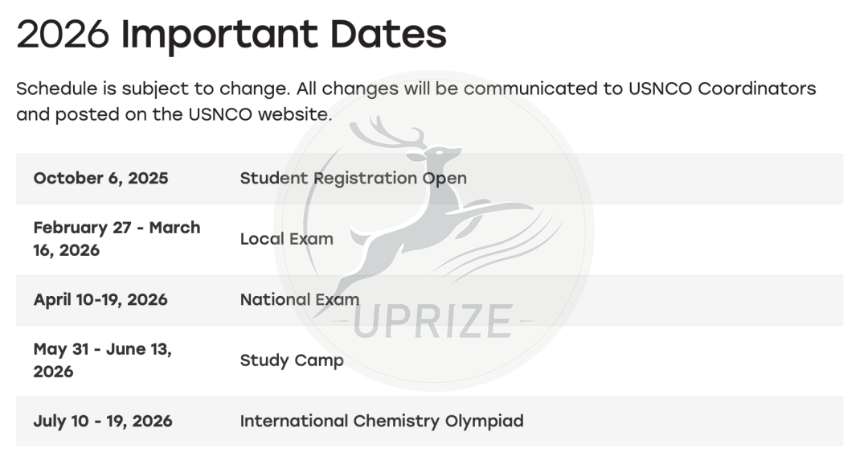Click the word "posted" in the description
The image size is (868, 461).
pyautogui.click(x=88, y=114)
